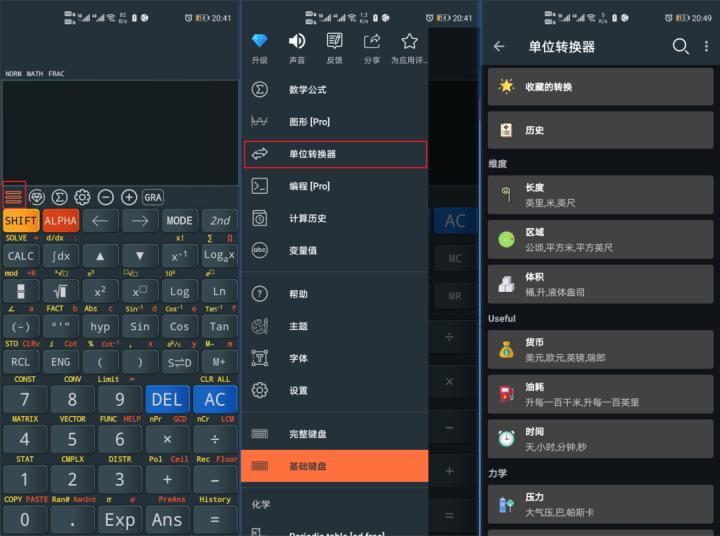Open three-dot overflow menu in converter

click(x=706, y=46)
